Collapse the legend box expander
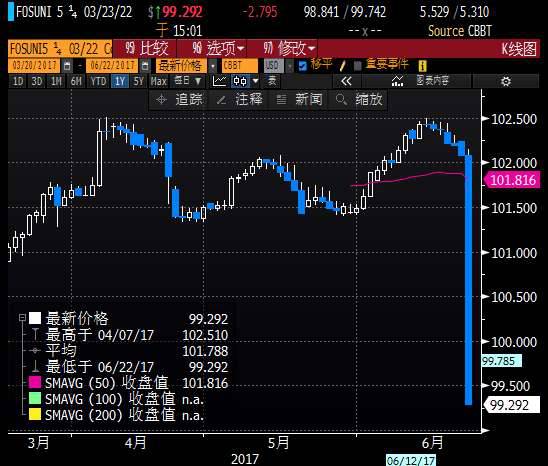The width and height of the screenshot is (548, 466). (22, 318)
